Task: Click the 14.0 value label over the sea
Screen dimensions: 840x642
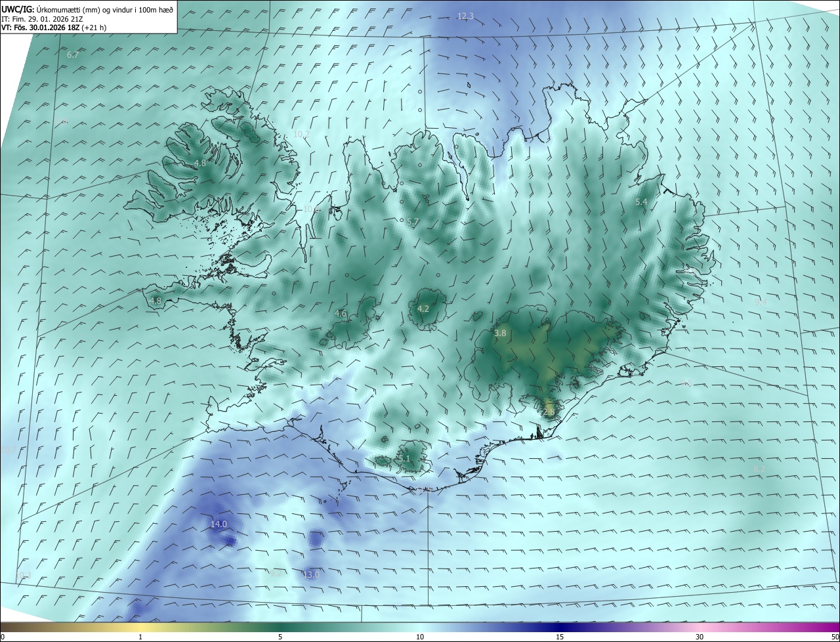Action: tap(219, 524)
